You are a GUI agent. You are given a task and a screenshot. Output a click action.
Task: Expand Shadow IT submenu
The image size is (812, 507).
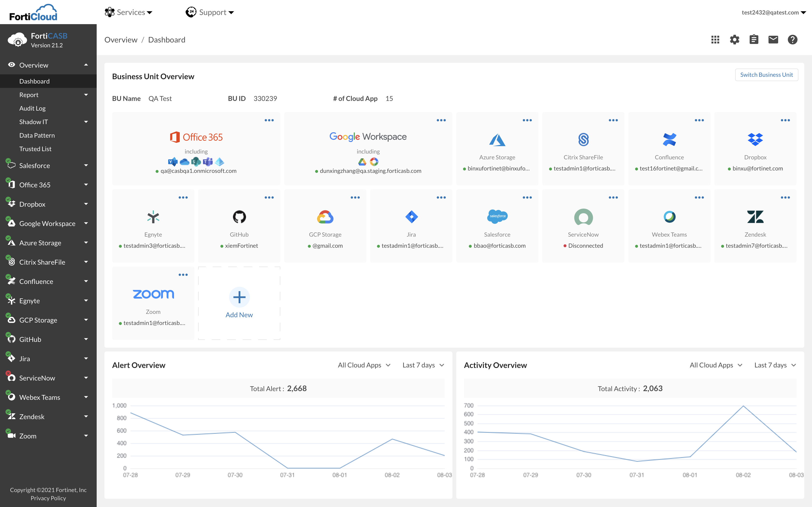tap(86, 122)
